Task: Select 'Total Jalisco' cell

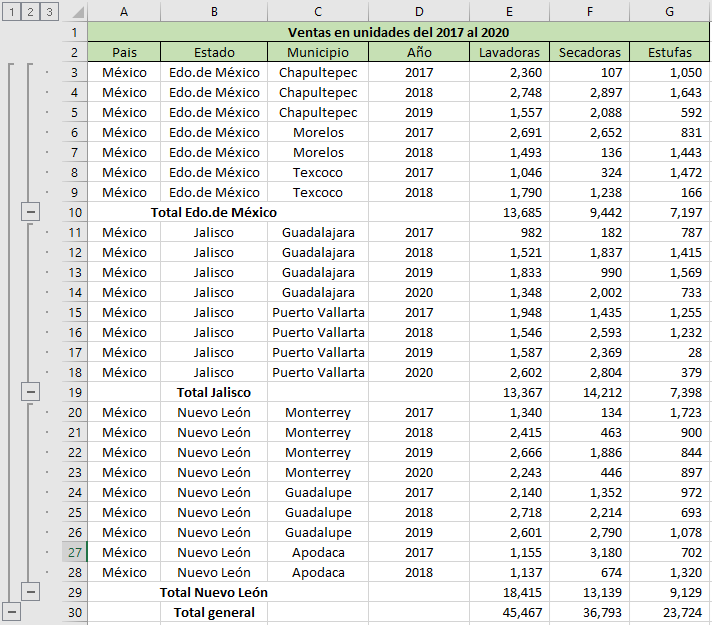Action: pos(214,392)
